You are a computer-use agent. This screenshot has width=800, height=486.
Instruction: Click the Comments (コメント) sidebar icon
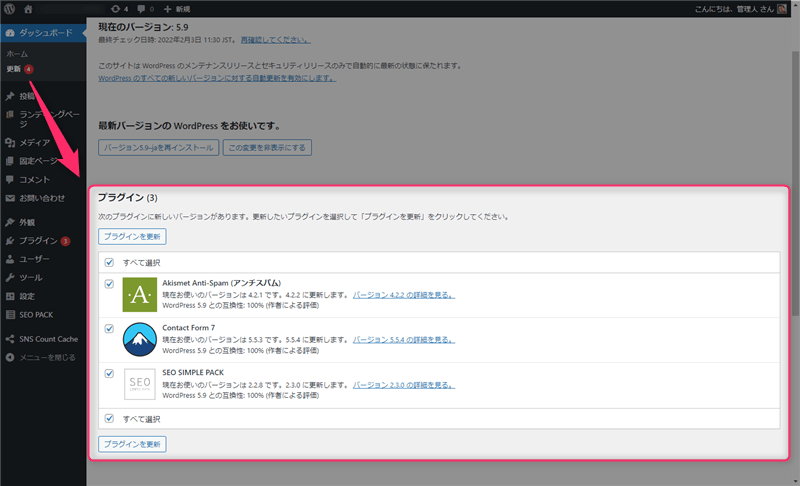tap(10, 180)
